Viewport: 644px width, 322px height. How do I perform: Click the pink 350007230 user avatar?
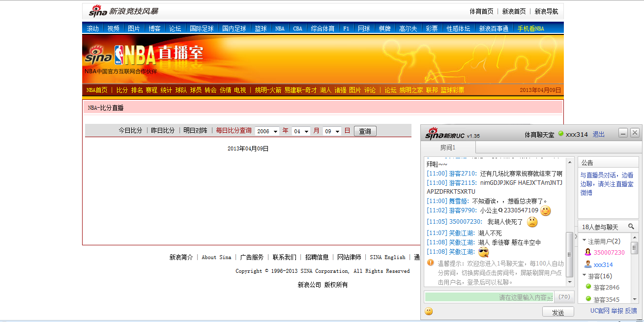pyautogui.click(x=587, y=252)
